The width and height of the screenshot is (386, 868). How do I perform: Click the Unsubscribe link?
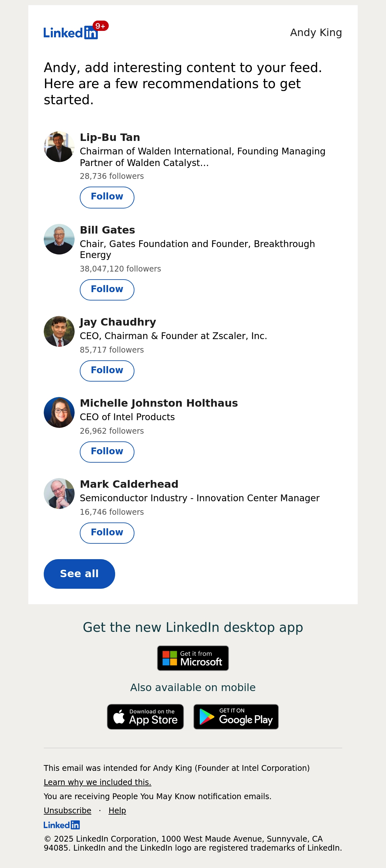[67, 810]
